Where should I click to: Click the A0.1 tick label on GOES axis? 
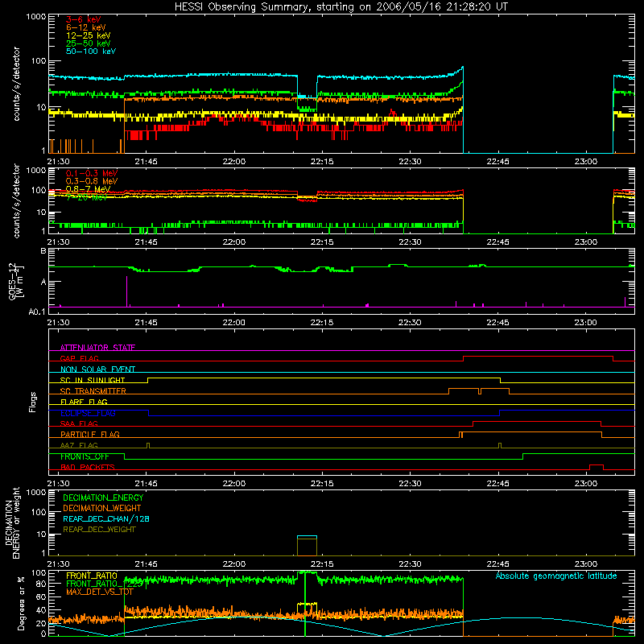pos(37,312)
